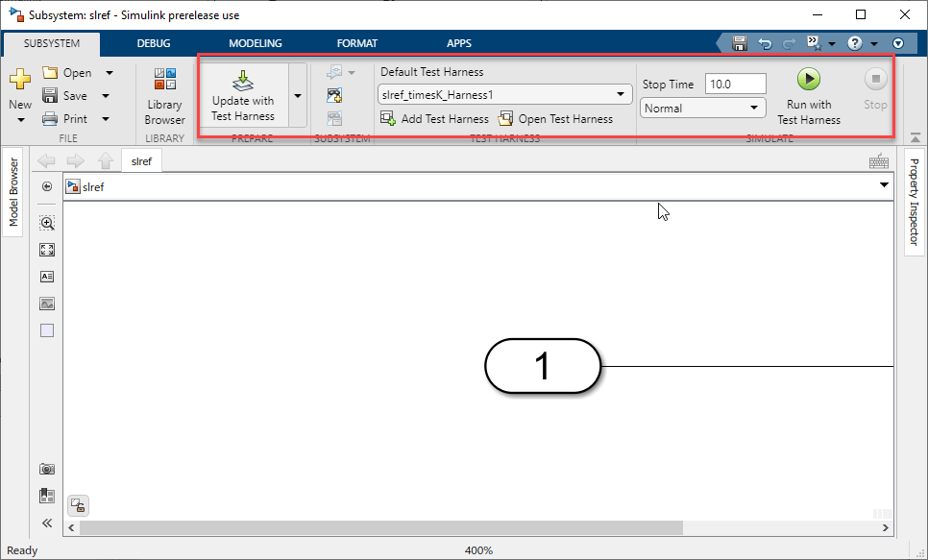This screenshot has height=560, width=928.
Task: Click Update with Test Harness button
Action: click(243, 95)
